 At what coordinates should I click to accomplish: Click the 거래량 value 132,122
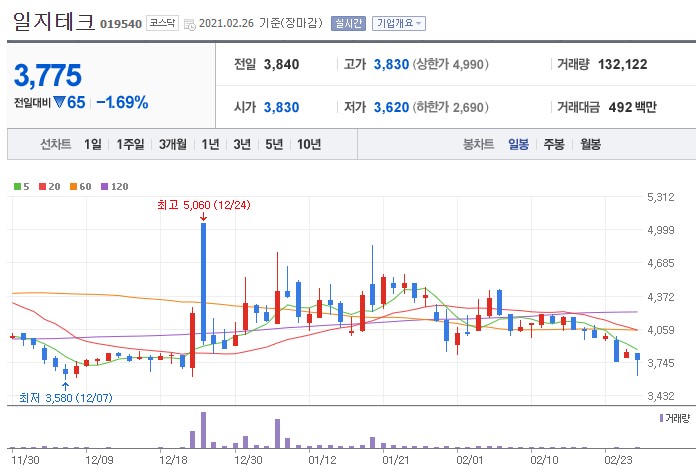[x=622, y=64]
